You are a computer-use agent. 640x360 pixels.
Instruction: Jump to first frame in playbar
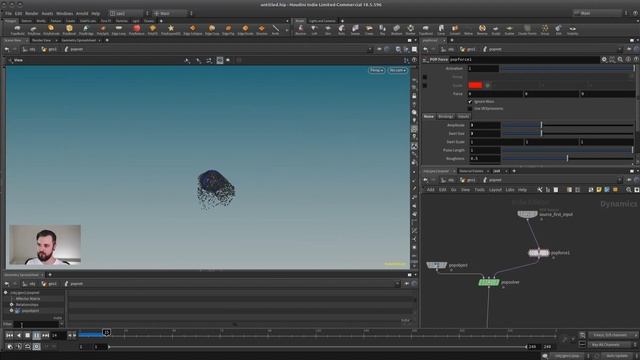9,335
